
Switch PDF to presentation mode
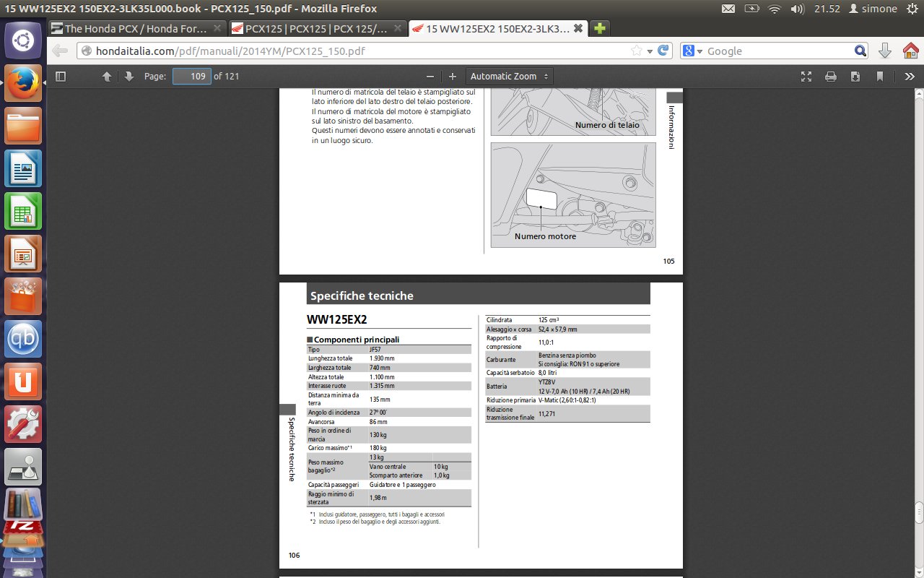click(806, 77)
